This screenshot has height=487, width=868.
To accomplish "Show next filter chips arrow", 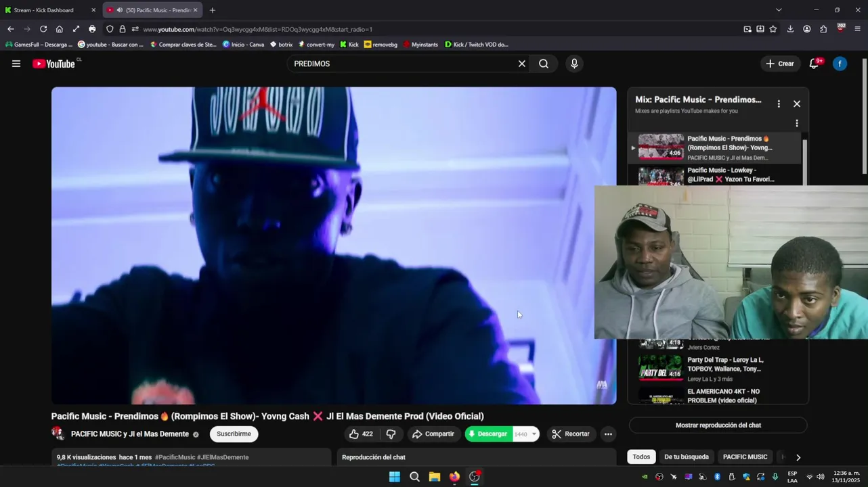I will (x=798, y=458).
